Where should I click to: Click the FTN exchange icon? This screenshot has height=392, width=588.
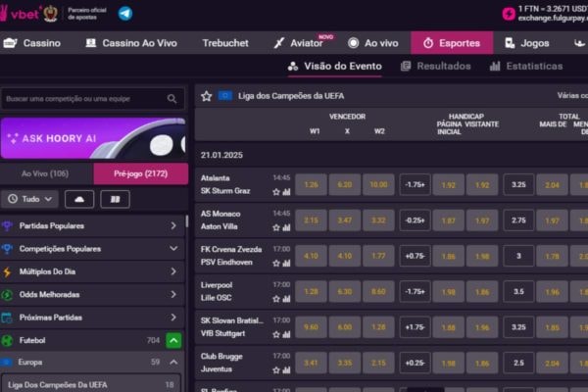(x=509, y=14)
